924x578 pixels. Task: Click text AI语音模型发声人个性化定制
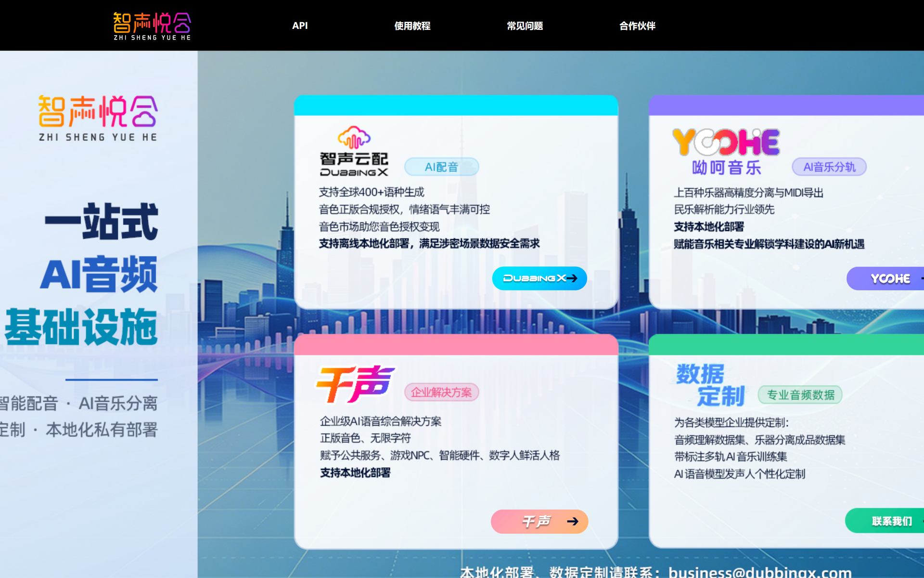click(x=739, y=474)
